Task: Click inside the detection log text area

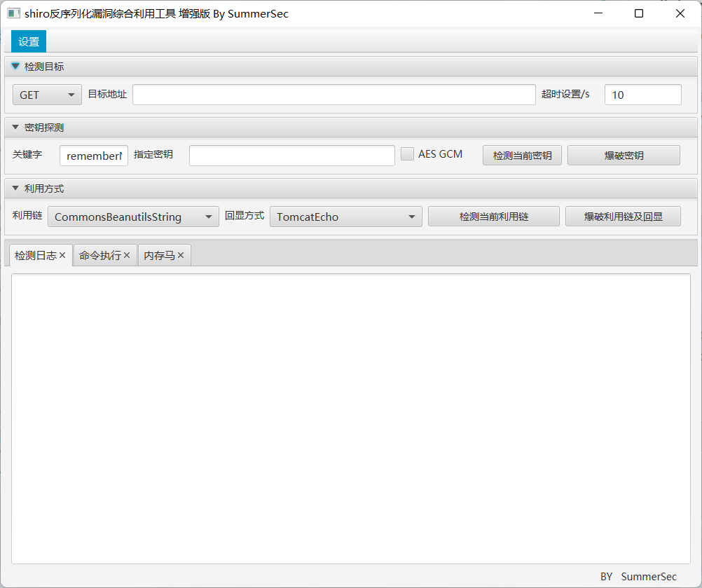Action: 350,418
